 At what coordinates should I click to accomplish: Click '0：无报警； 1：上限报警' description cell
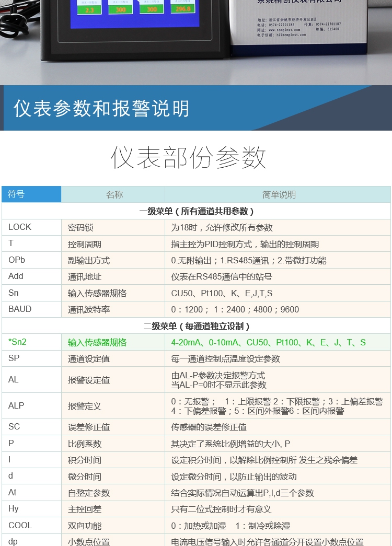(278, 406)
